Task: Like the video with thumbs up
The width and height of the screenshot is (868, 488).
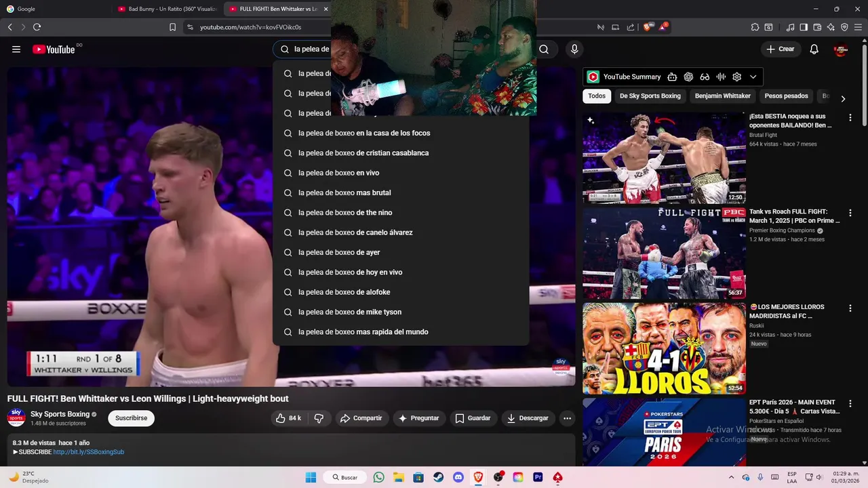Action: [288, 418]
